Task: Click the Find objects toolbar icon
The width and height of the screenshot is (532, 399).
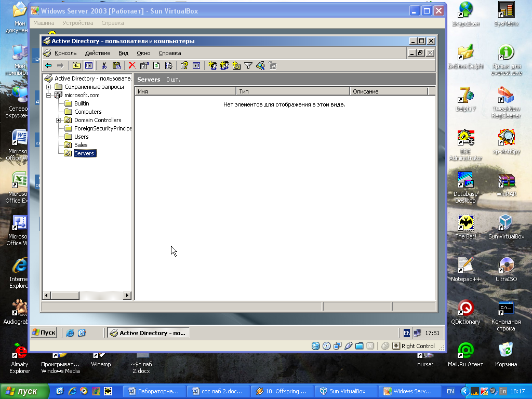Action: pos(261,65)
